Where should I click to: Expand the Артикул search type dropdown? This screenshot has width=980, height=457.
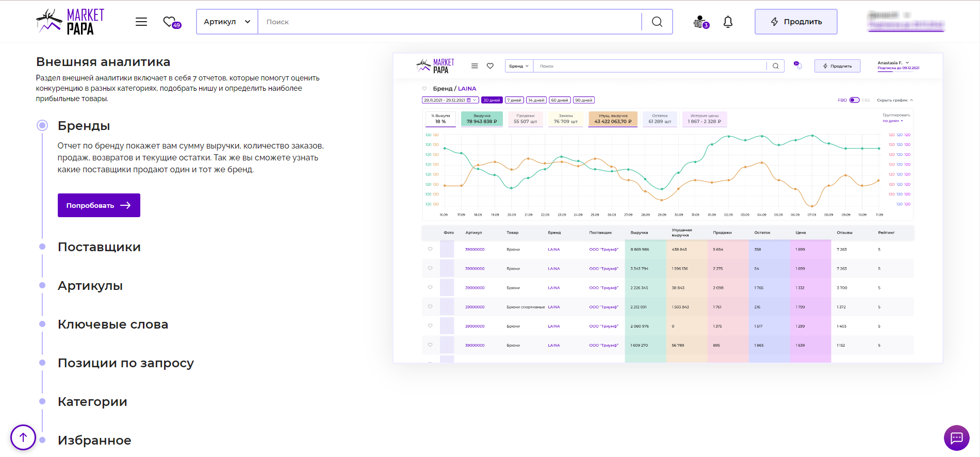point(227,22)
